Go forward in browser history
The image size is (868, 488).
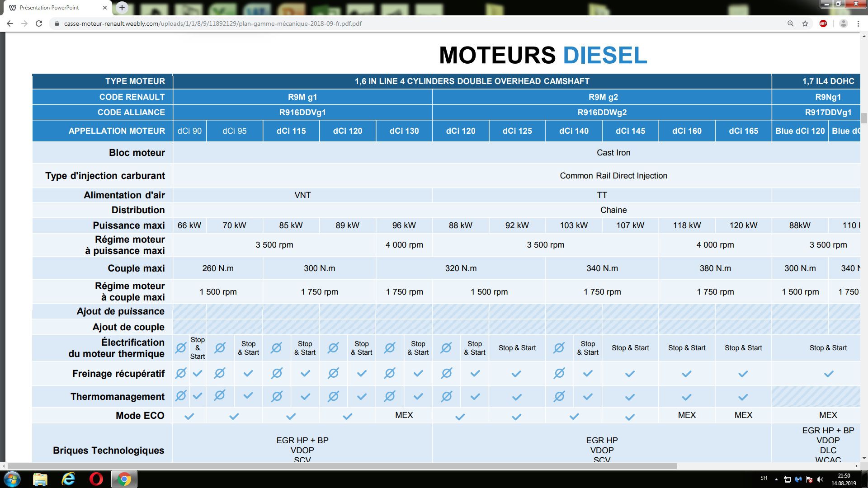tap(24, 23)
